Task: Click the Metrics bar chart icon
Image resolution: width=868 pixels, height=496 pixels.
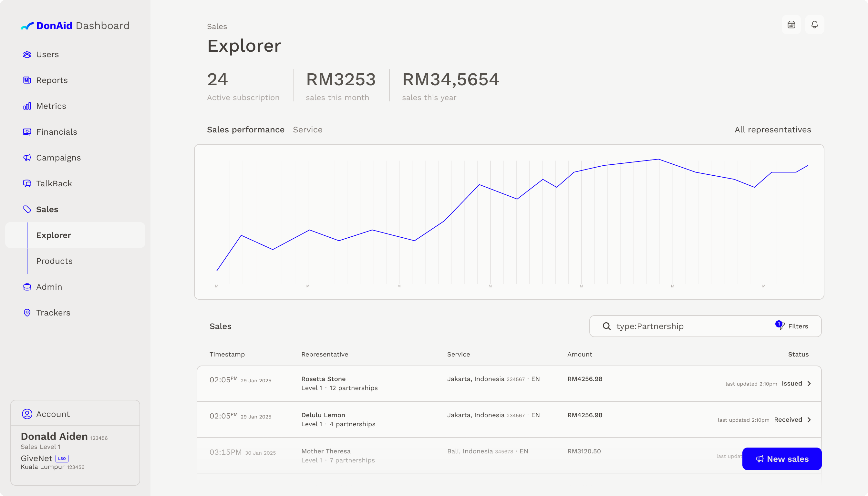Action: coord(27,106)
